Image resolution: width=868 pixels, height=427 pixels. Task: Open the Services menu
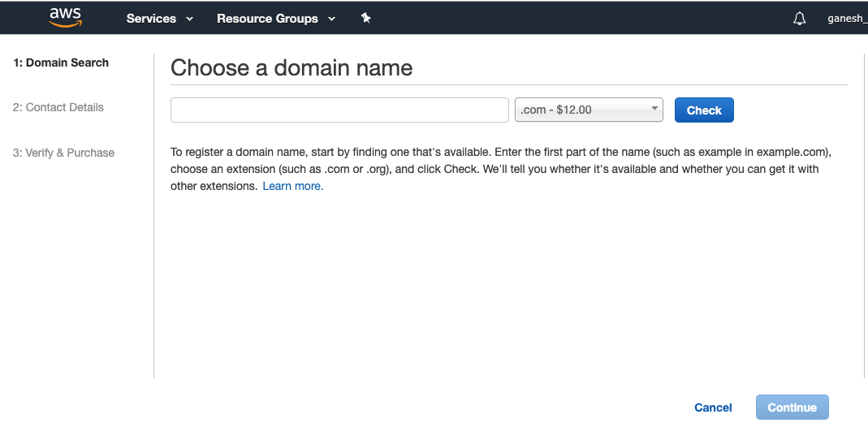[x=152, y=19]
